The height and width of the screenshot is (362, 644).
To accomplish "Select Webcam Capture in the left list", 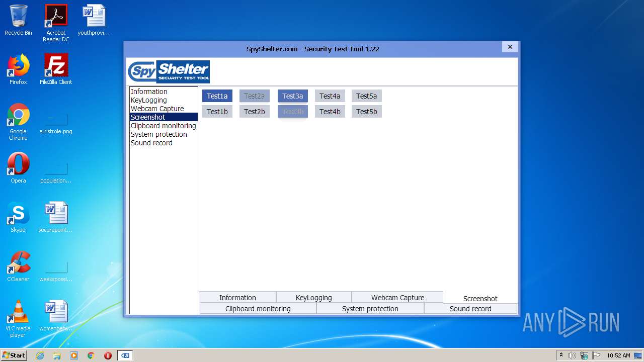I will 164,109.
